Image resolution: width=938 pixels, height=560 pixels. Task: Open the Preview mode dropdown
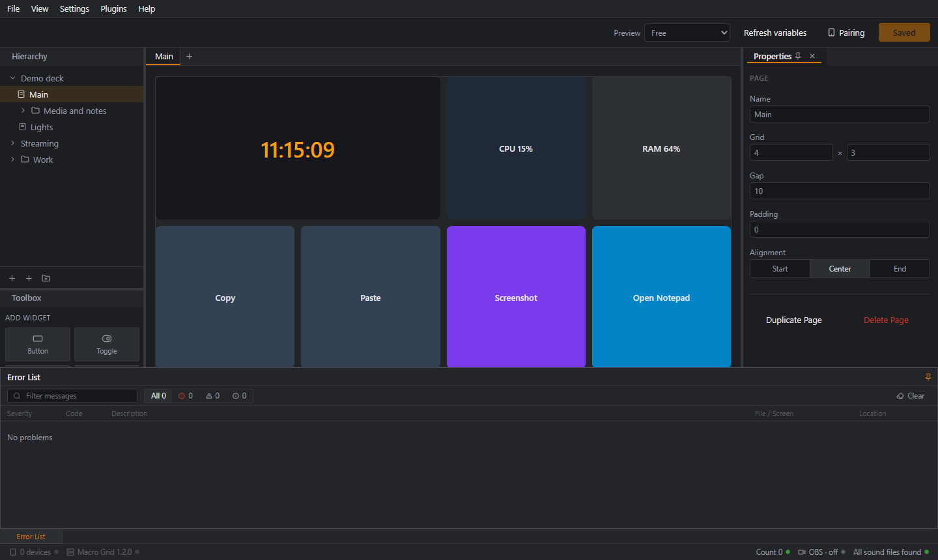tap(687, 33)
